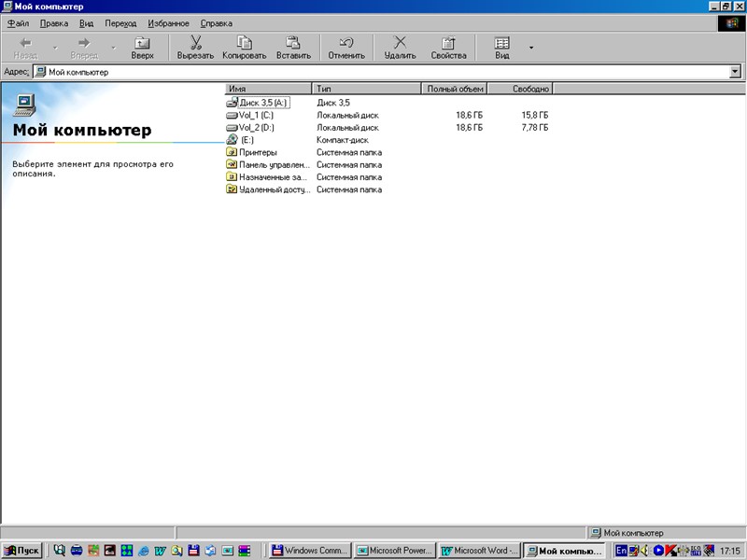Screen dimensions: 747x560
Task: Open the Файл menu
Action: (18, 23)
